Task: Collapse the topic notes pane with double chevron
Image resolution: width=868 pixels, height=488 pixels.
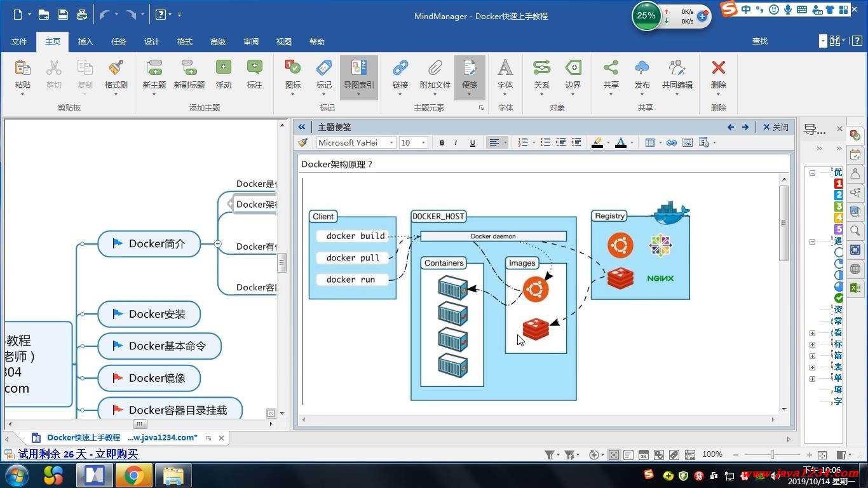Action: [302, 127]
